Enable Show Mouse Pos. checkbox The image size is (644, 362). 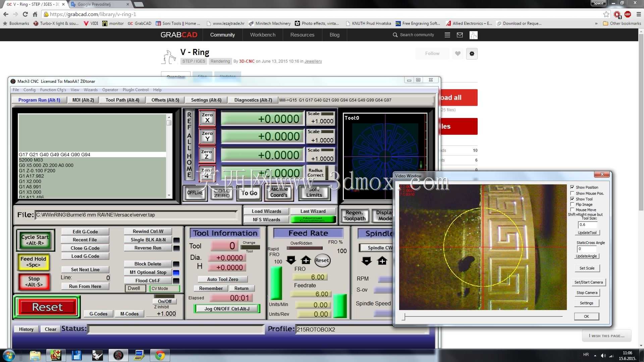pyautogui.click(x=572, y=193)
